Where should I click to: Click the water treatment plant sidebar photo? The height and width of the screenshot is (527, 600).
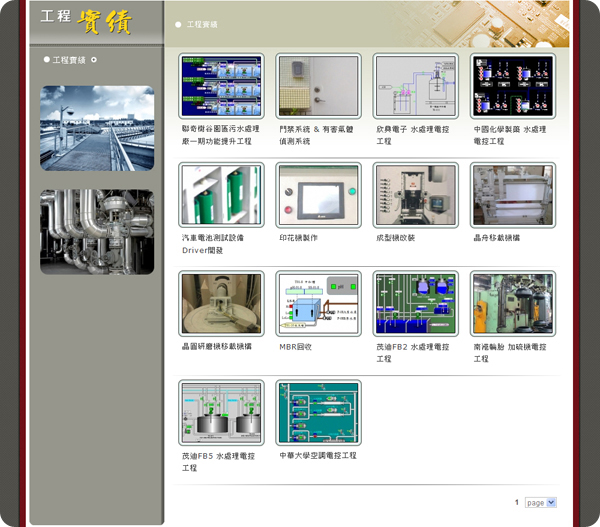pyautogui.click(x=97, y=128)
